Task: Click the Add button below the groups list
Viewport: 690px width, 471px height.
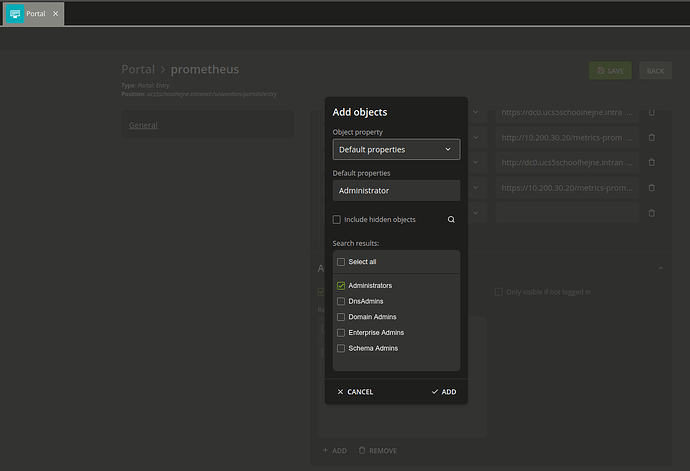Action: (x=334, y=450)
